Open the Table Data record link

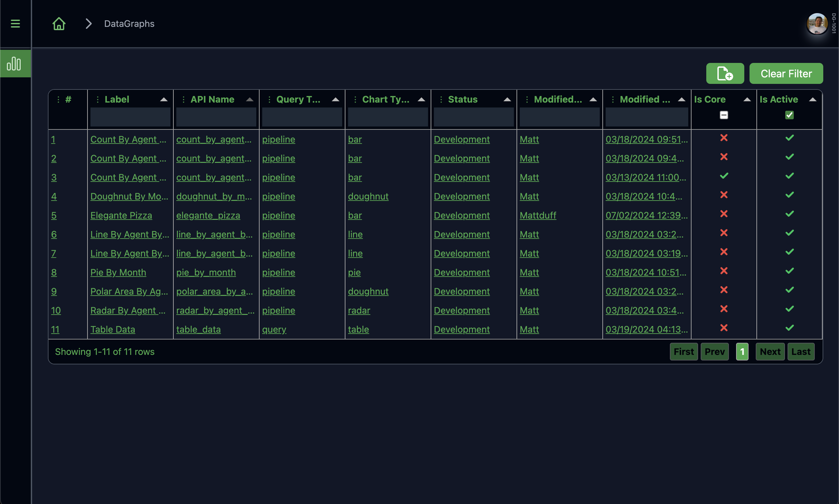pos(113,329)
